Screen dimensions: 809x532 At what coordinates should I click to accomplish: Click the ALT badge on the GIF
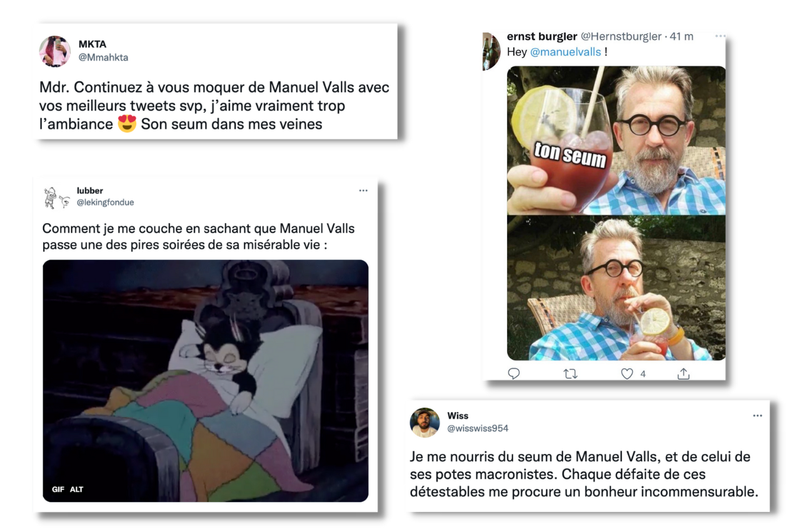[x=76, y=489]
